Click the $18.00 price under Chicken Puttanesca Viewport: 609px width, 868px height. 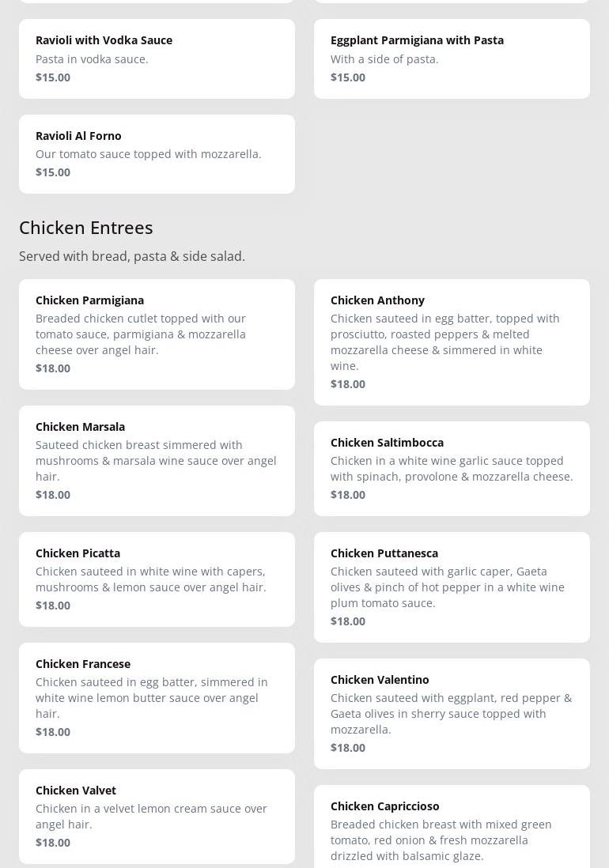point(348,621)
